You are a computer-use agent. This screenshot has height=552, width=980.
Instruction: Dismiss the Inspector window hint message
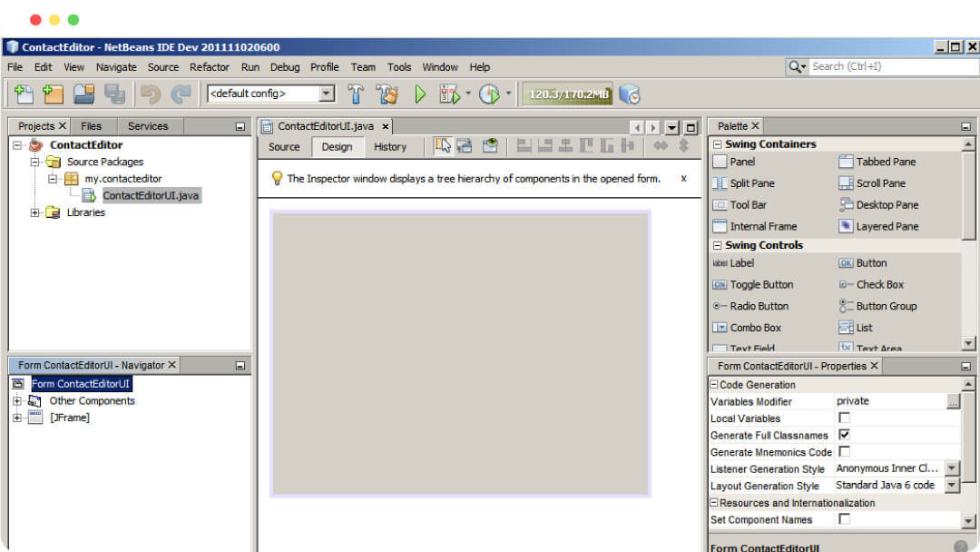683,179
